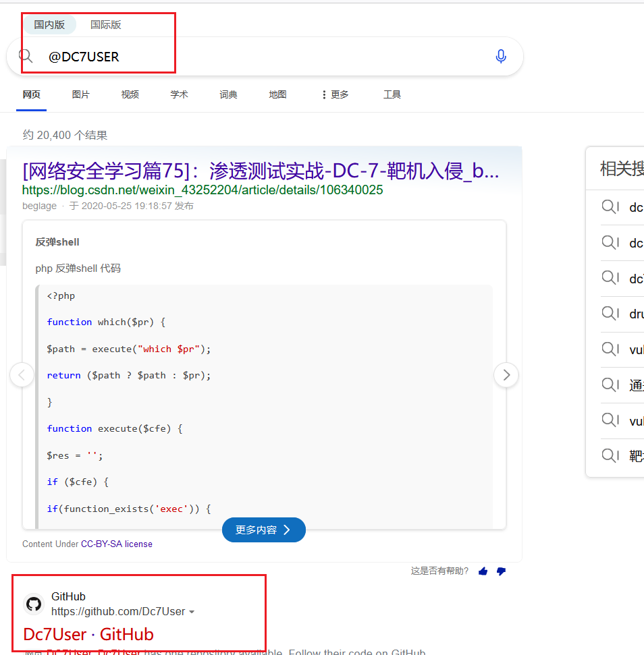Image resolution: width=644 pixels, height=655 pixels.
Task: Open the 图片 tab
Action: [80, 94]
